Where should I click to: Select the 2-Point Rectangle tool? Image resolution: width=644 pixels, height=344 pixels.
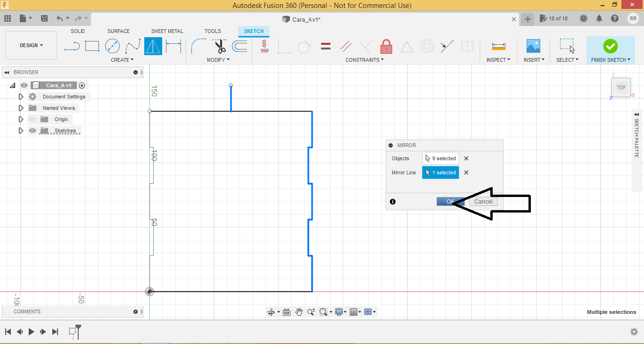click(x=92, y=46)
